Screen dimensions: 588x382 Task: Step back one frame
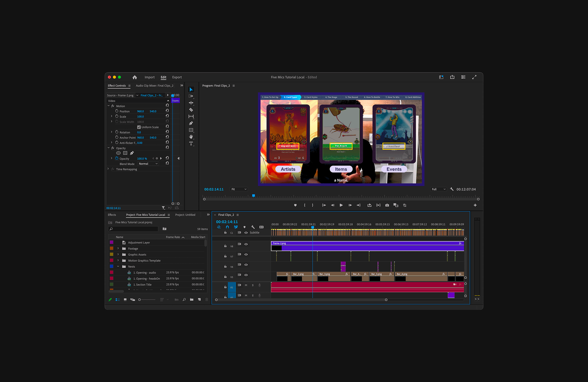click(333, 205)
